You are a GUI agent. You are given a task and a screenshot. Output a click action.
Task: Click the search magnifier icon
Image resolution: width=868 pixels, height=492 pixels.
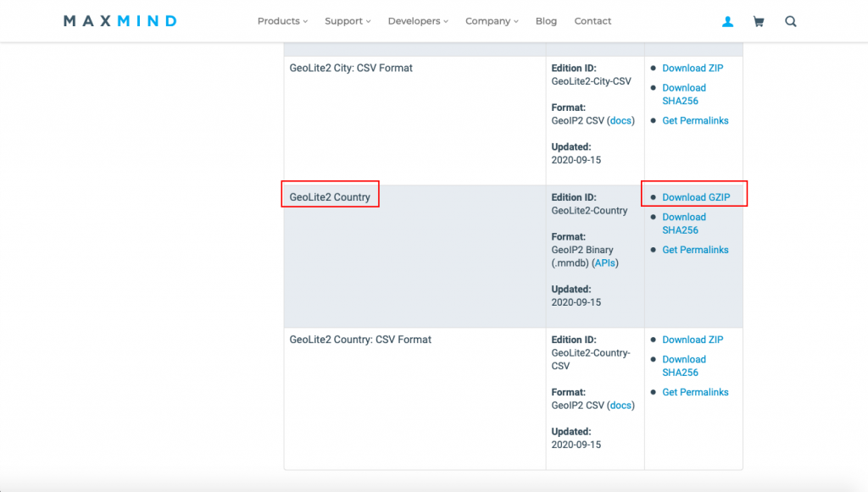[x=791, y=21]
